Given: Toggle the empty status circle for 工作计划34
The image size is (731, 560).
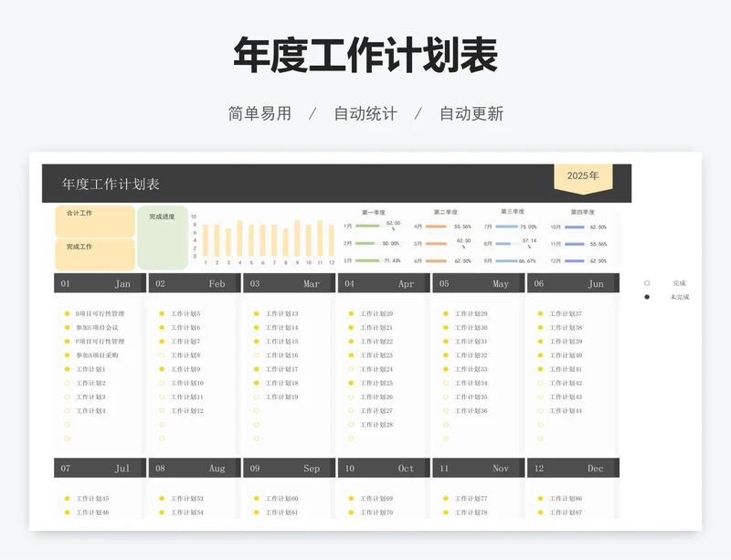Looking at the screenshot, I should point(446,384).
